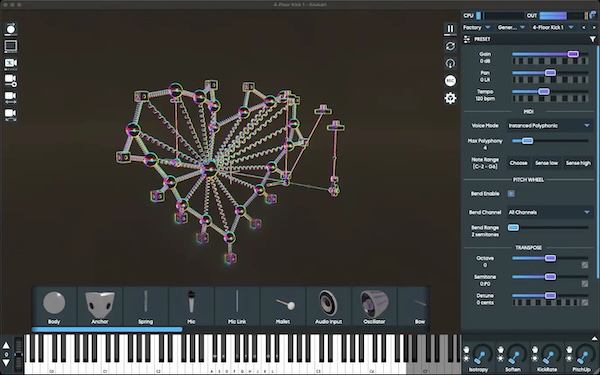Click the Sense low button
600x375 pixels.
[546, 163]
